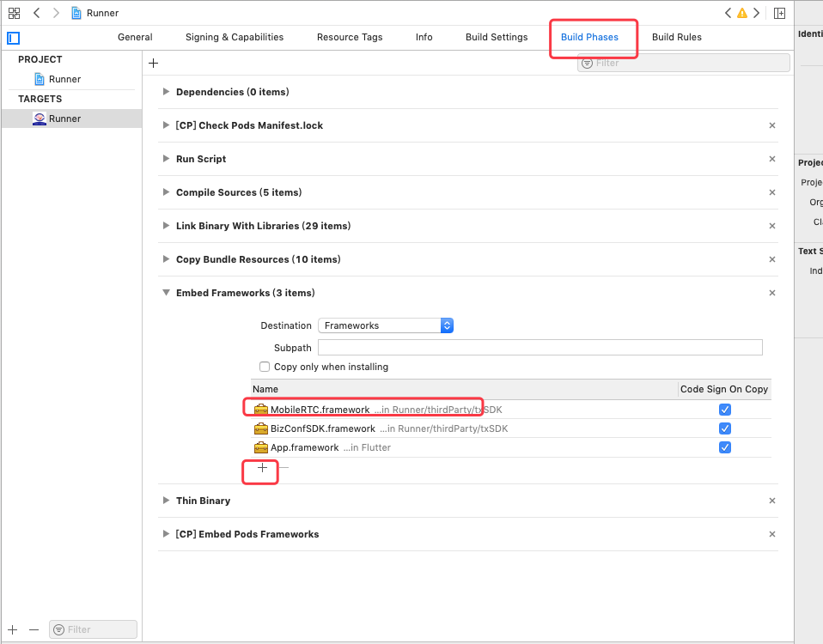Delete the Run Script phase
The image size is (823, 644).
coord(772,159)
